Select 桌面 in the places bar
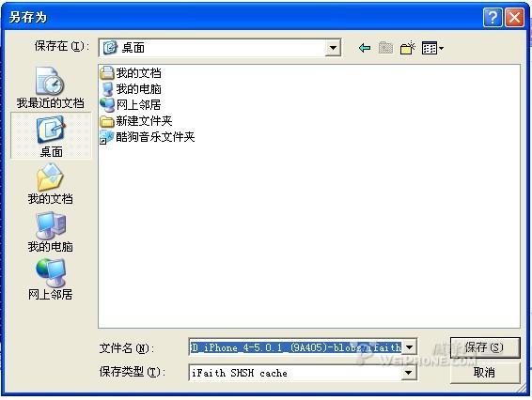 51,135
